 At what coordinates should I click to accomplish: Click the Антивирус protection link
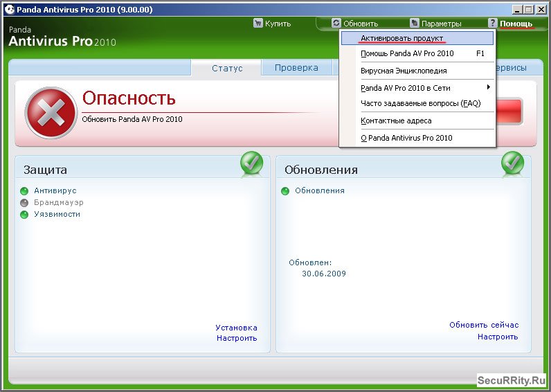(55, 190)
